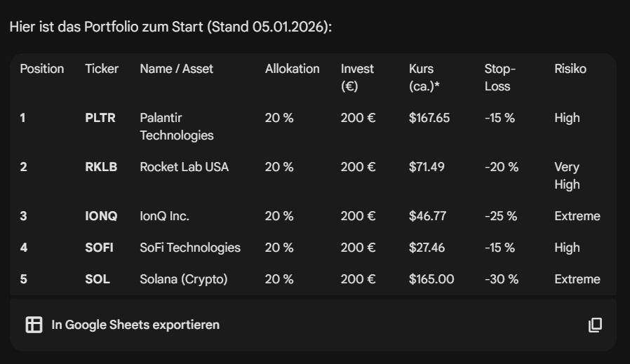Click the Solana (Crypto) cell
The height and width of the screenshot is (364, 630).
[x=184, y=279]
